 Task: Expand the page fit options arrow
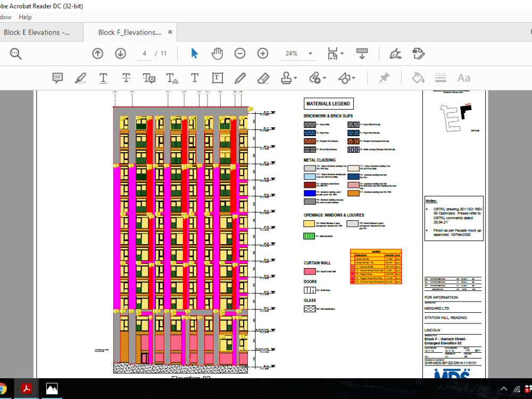click(x=342, y=54)
